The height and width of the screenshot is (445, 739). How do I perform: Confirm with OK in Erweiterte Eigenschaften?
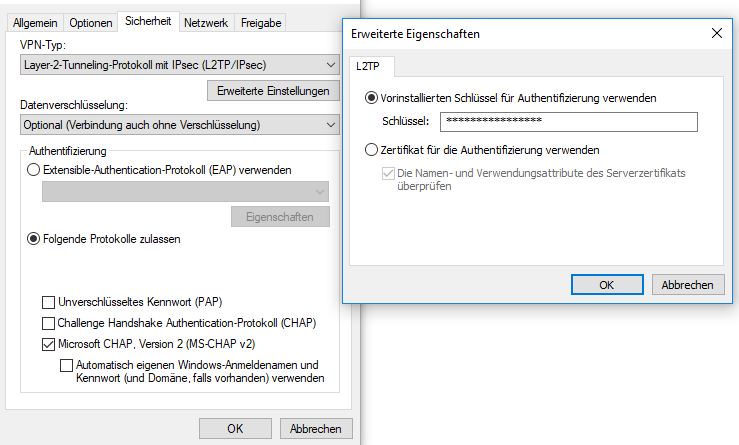(607, 285)
